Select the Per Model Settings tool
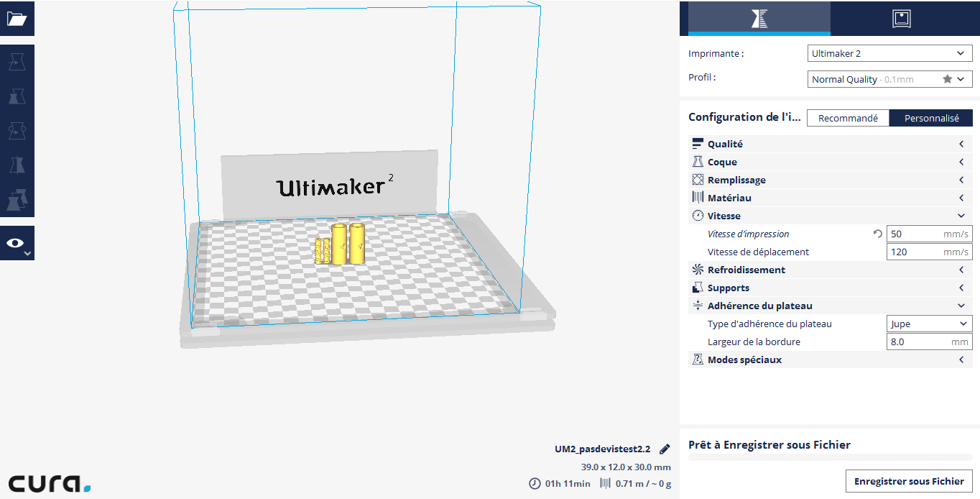The width and height of the screenshot is (980, 499). 17,200
